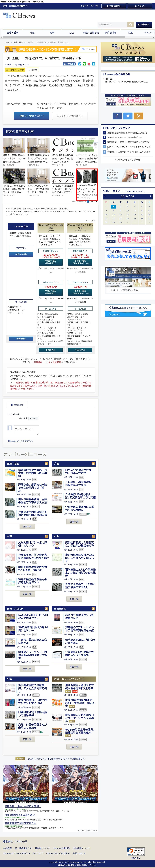155x868 pixels.
Task: Click the left Granblue Fantasy ad image
Action: click(x=26, y=784)
